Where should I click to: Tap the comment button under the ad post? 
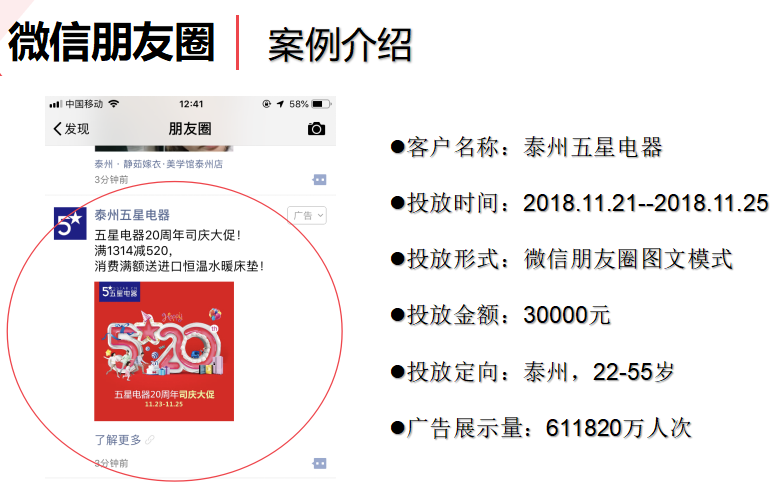pyautogui.click(x=319, y=463)
